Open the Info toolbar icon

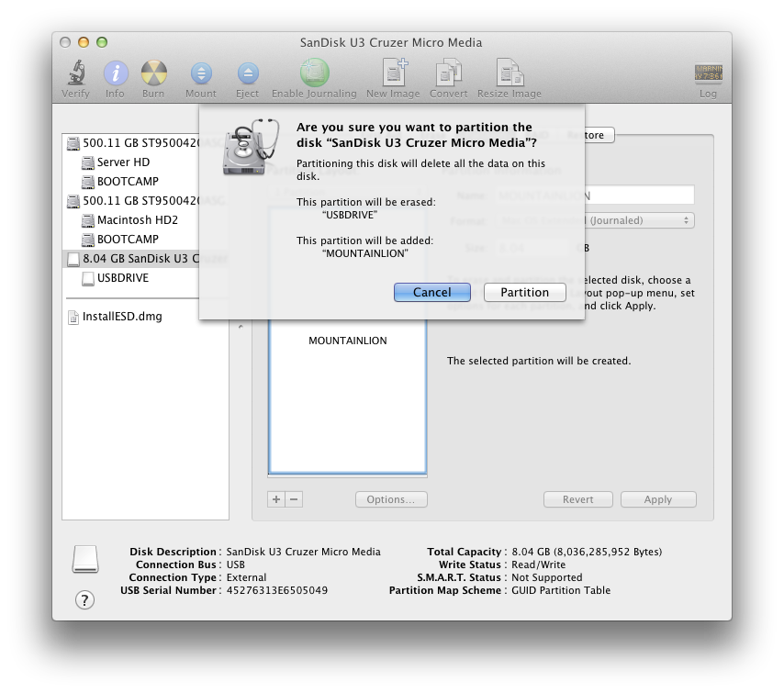[116, 73]
